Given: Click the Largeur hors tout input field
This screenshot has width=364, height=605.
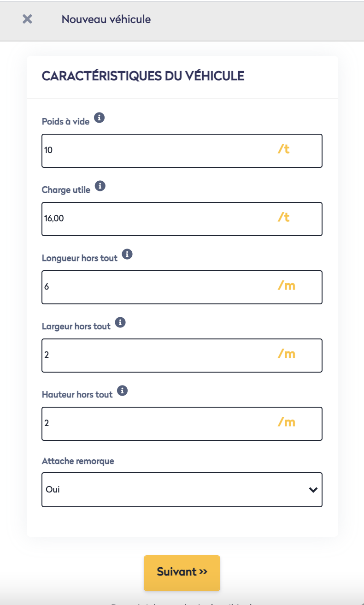Looking at the screenshot, I should (157, 356).
